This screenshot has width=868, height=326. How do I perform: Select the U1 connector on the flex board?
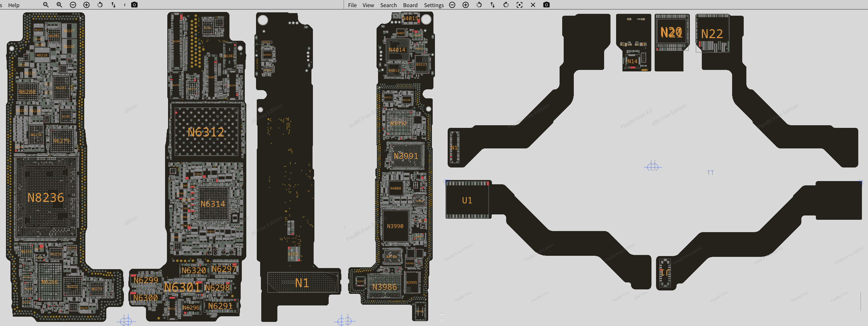coord(467,200)
